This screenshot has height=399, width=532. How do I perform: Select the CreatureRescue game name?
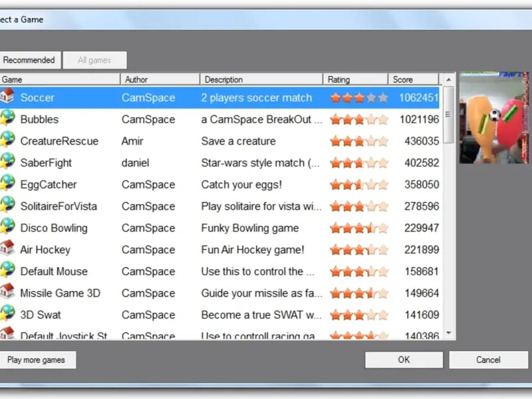coord(59,141)
